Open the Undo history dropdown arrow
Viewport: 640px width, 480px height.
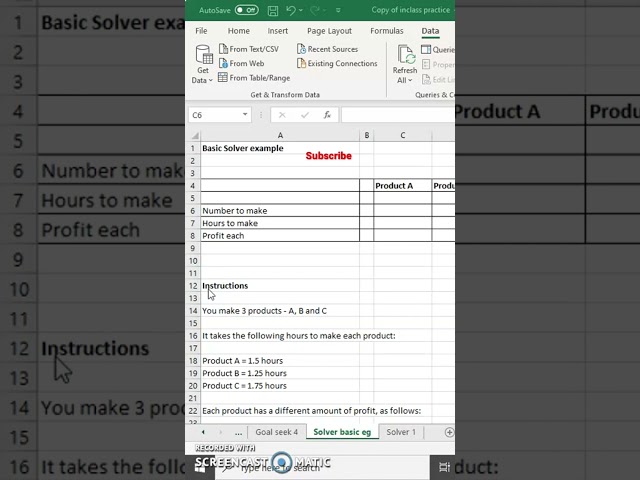point(301,10)
